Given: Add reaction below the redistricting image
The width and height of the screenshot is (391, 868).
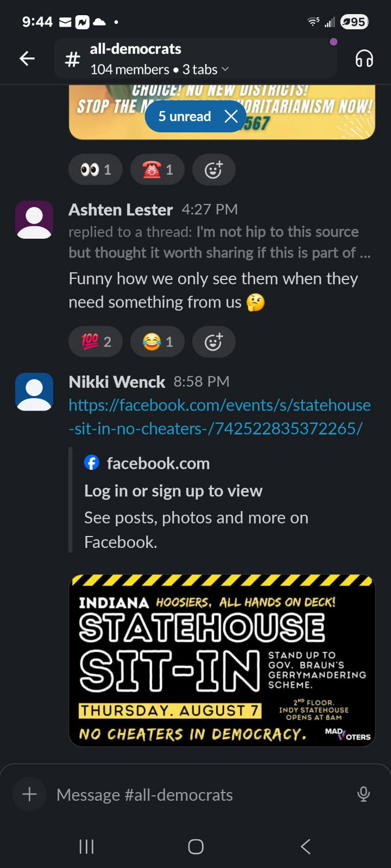Looking at the screenshot, I should click(213, 170).
